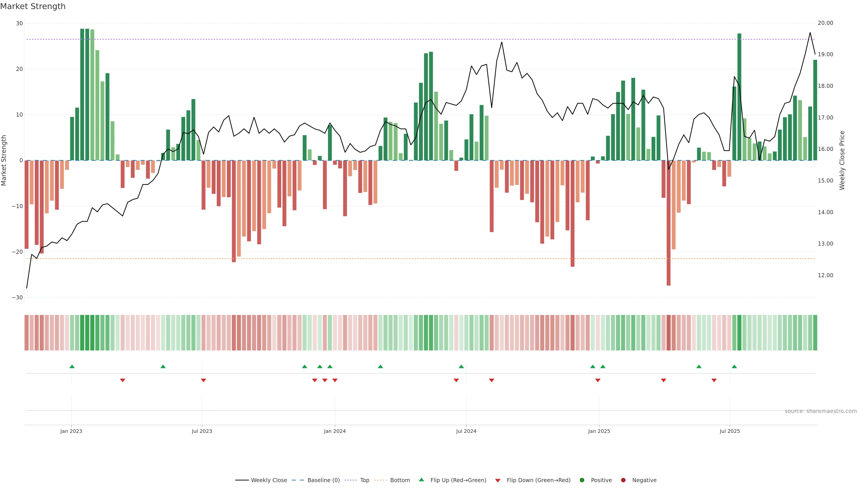Click the Flip Up green triangle legend icon
The width and height of the screenshot is (868, 488).
(421, 480)
